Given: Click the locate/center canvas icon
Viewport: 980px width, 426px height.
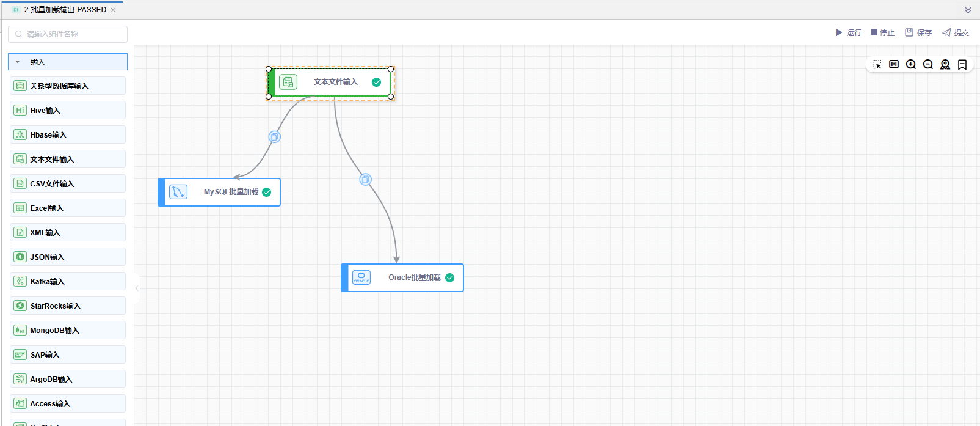Looking at the screenshot, I should [x=945, y=65].
